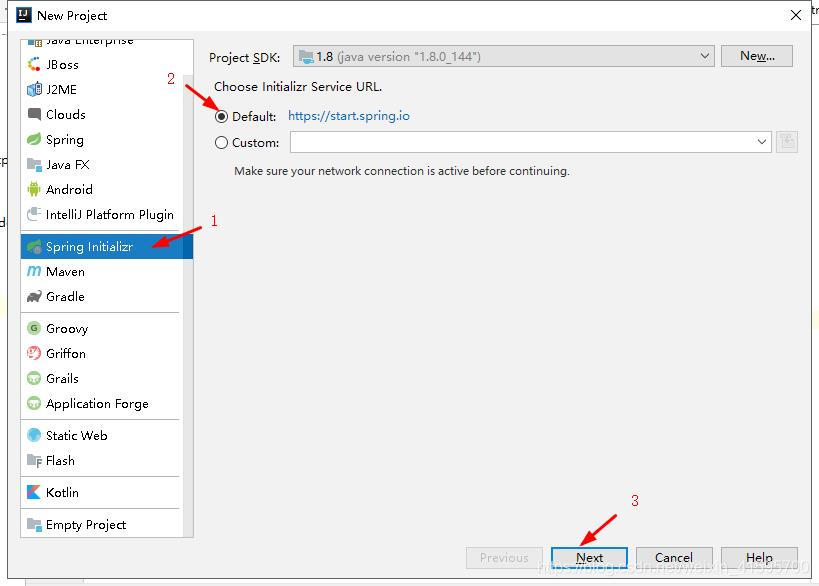Click the SDK folder icon in Project SDK box

307,56
